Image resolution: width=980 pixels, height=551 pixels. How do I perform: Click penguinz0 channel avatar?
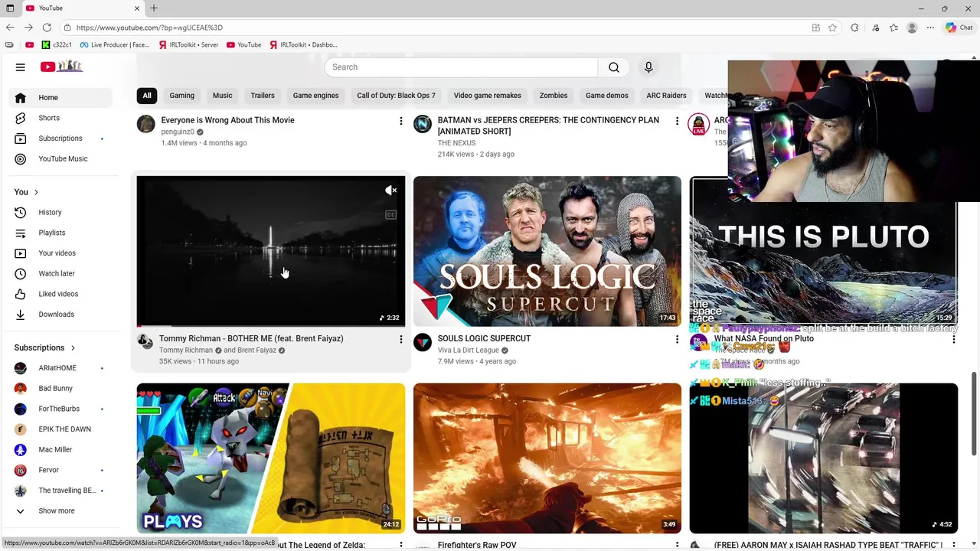[x=145, y=124]
